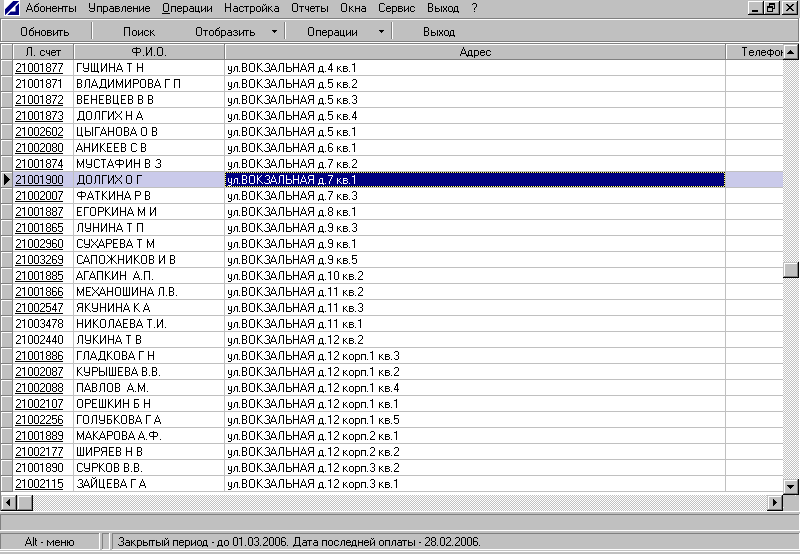Expand the Операции toolbar dropdown arrow

click(x=381, y=32)
